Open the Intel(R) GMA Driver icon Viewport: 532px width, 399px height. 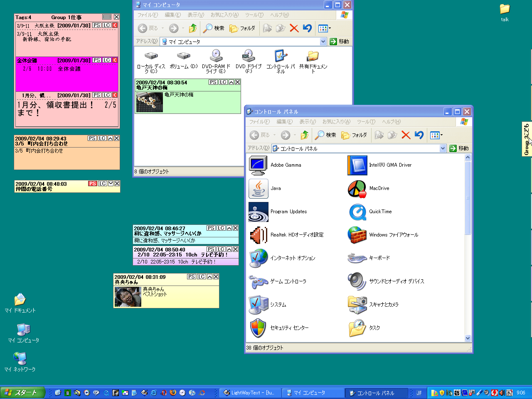[357, 165]
